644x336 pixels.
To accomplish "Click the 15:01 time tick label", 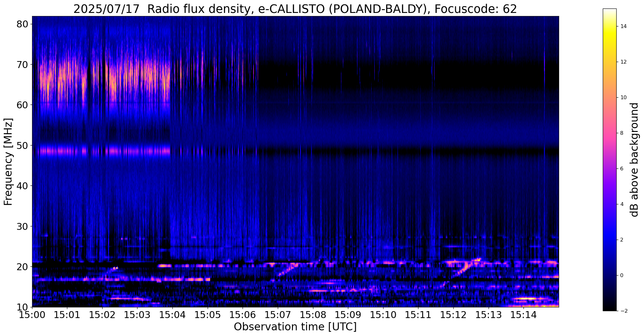I will click(x=67, y=315).
